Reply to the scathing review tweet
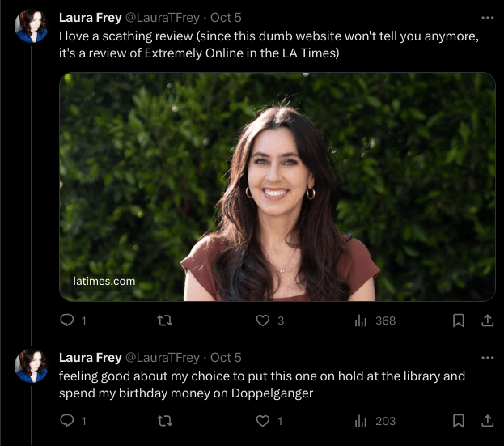 (68, 321)
